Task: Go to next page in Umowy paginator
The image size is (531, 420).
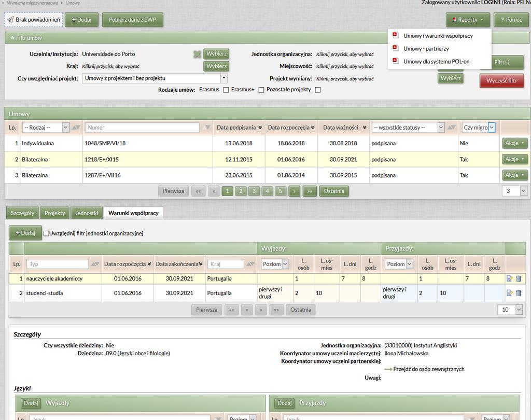Action: click(x=295, y=191)
